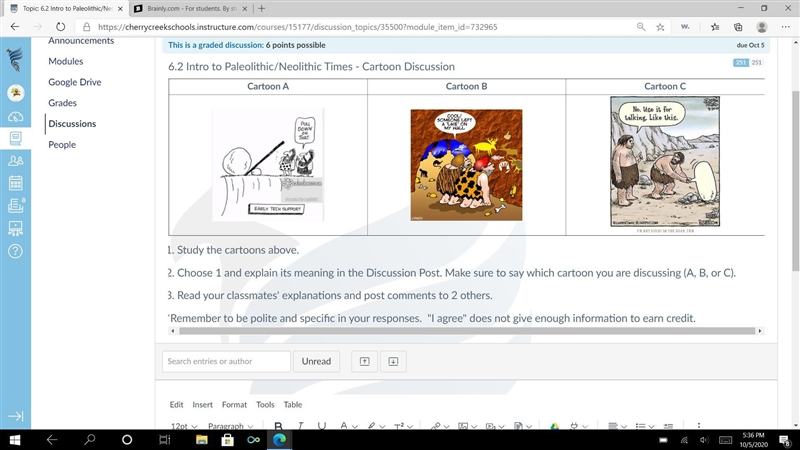Open the Windows Start menu
Viewport: 800px width, 450px height.
pyautogui.click(x=14, y=439)
